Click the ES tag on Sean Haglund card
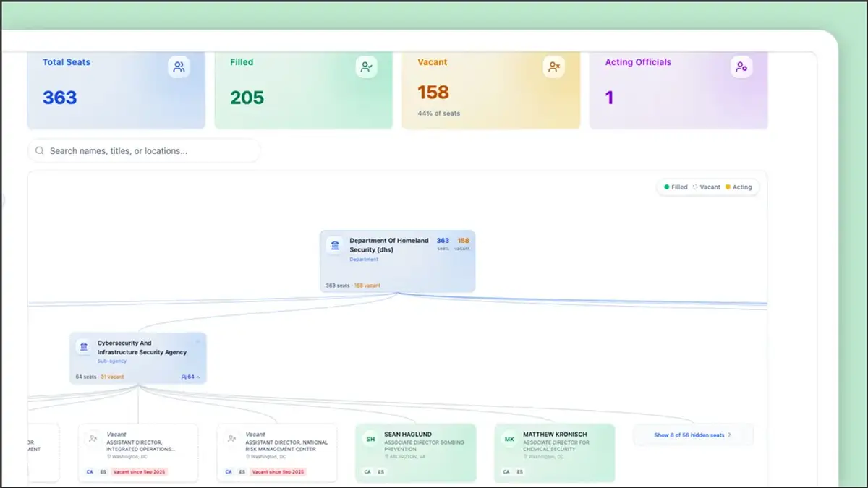 [x=380, y=471]
